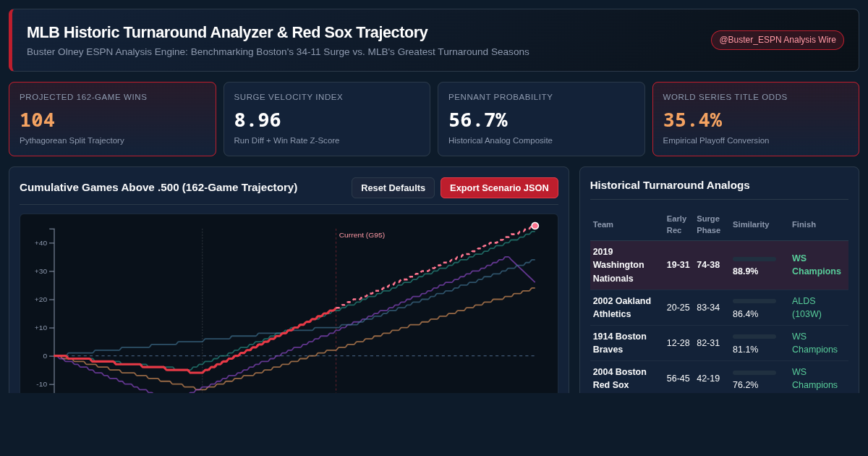Click the Finish column header
Viewport: 868px width, 456px height.
pyautogui.click(x=804, y=224)
